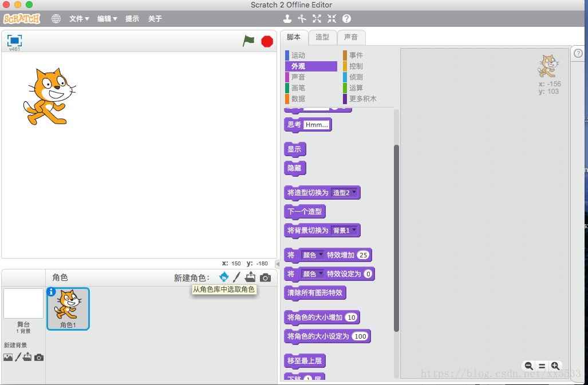New backdrop from camera icon

click(38, 358)
